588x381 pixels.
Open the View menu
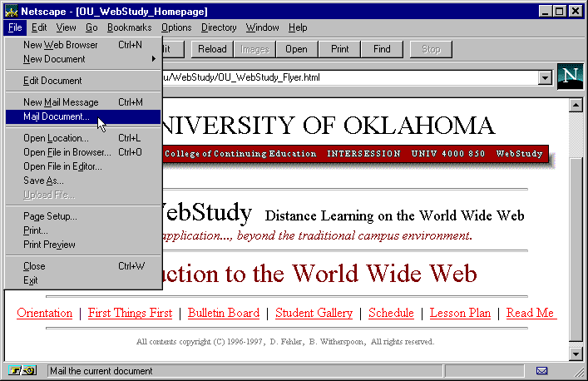pyautogui.click(x=66, y=27)
